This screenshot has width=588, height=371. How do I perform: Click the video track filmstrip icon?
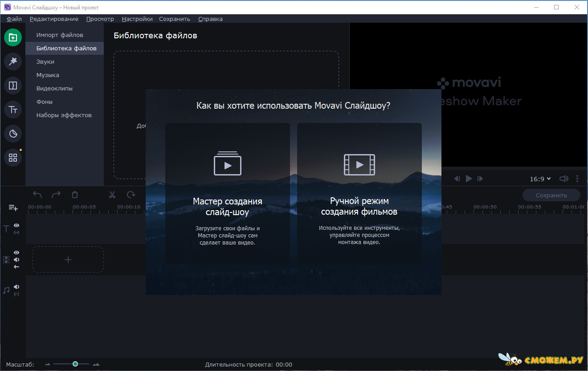tap(6, 259)
